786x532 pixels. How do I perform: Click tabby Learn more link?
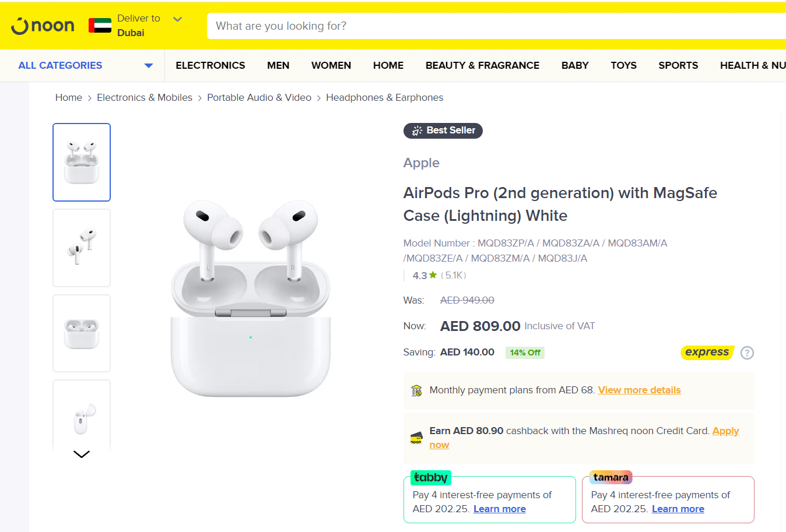point(499,509)
